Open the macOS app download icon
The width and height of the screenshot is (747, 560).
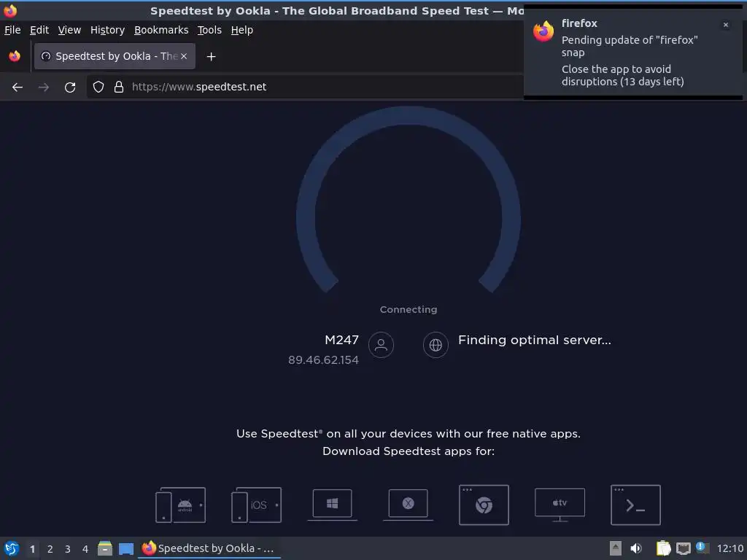(x=409, y=505)
